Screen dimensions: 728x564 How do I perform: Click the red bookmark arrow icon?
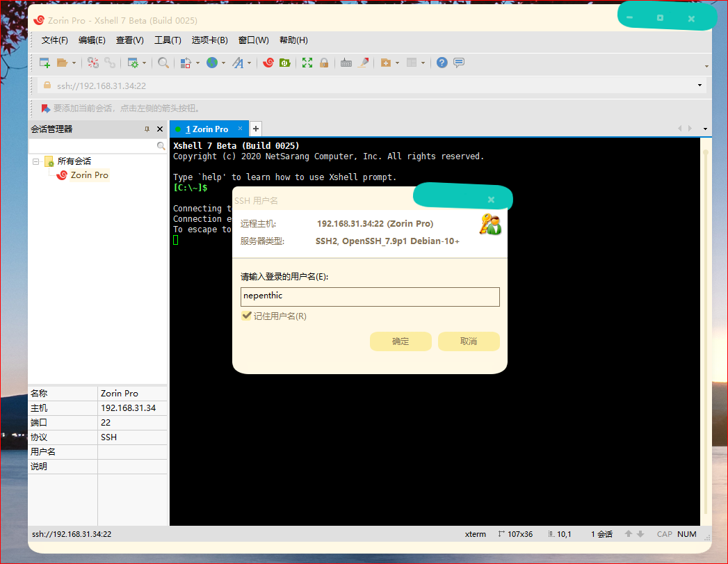(x=45, y=108)
